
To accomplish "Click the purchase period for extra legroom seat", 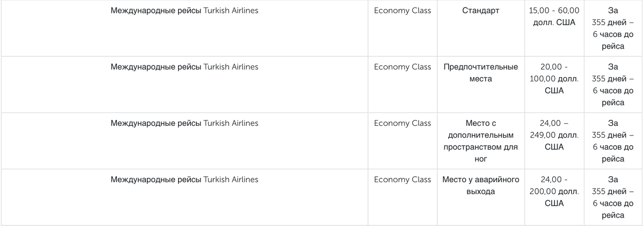I will (613, 141).
